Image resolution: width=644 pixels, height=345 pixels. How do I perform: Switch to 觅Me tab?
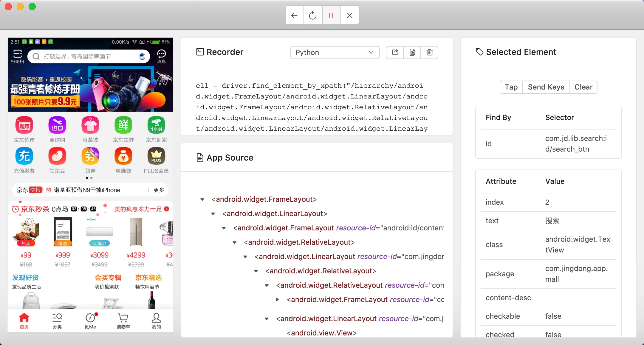[90, 321]
